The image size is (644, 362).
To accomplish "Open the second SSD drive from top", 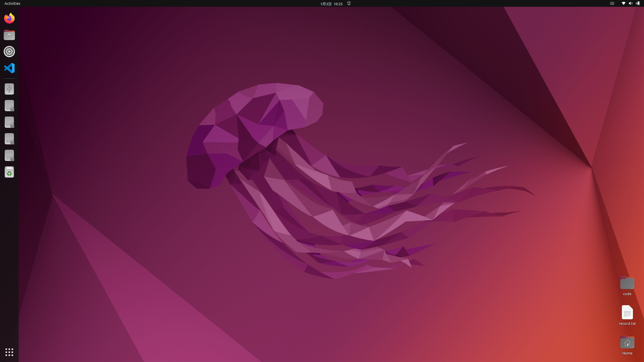I will (x=9, y=122).
